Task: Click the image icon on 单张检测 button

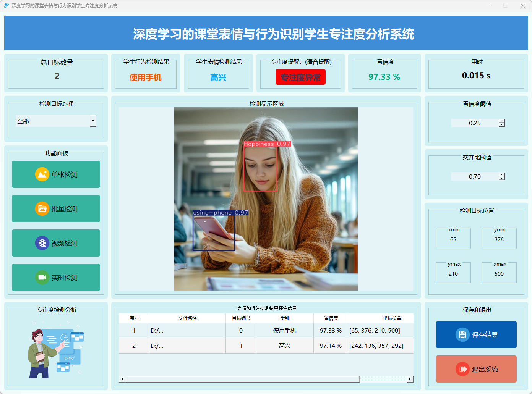Action: (42, 174)
